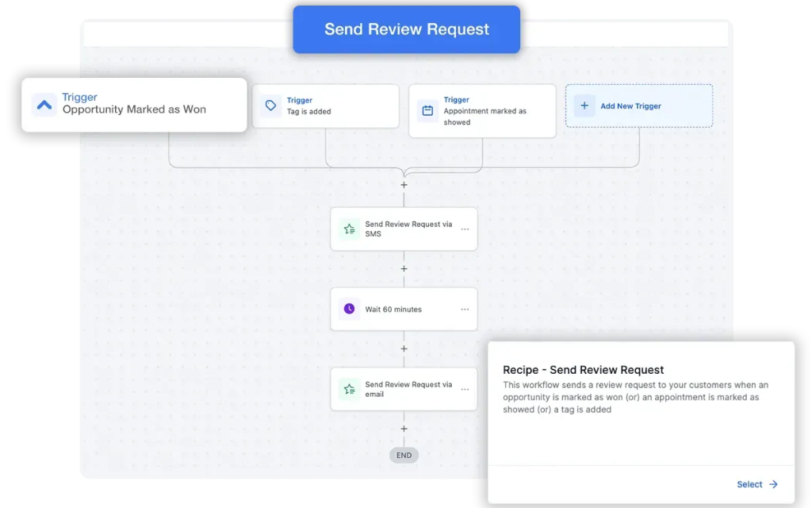Click the plus connector below the email step
This screenshot has height=508, width=812.
pyautogui.click(x=404, y=429)
